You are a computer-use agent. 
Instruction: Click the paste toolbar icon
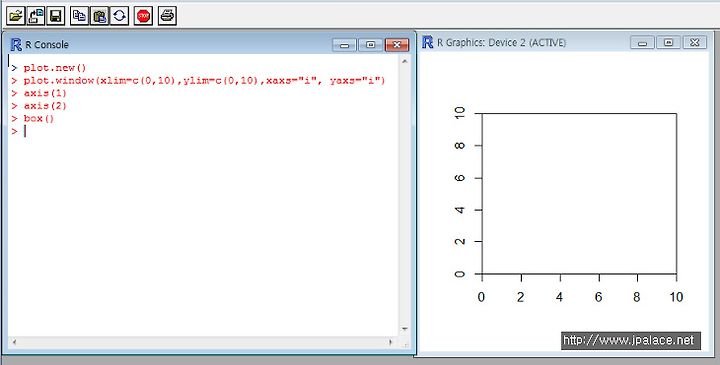pyautogui.click(x=99, y=16)
